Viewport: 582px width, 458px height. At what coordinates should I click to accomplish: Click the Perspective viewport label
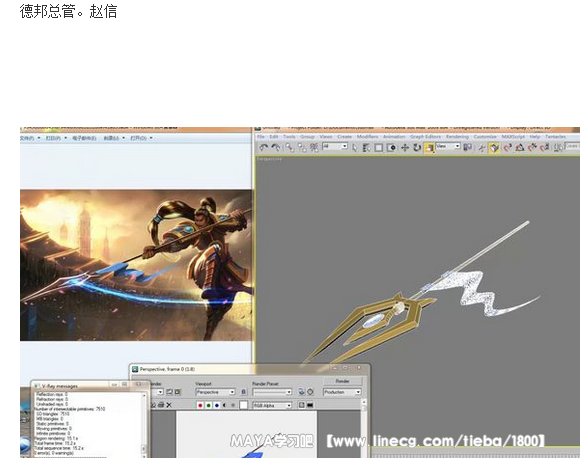269,159
